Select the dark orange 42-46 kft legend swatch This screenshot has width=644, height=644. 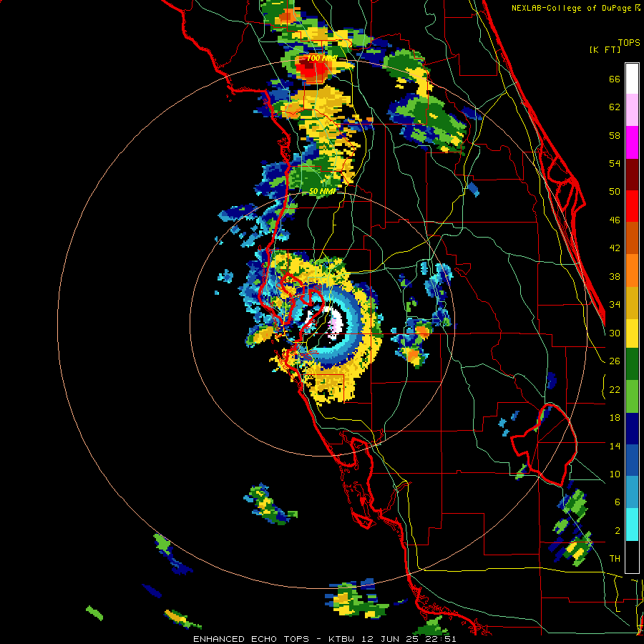click(632, 238)
